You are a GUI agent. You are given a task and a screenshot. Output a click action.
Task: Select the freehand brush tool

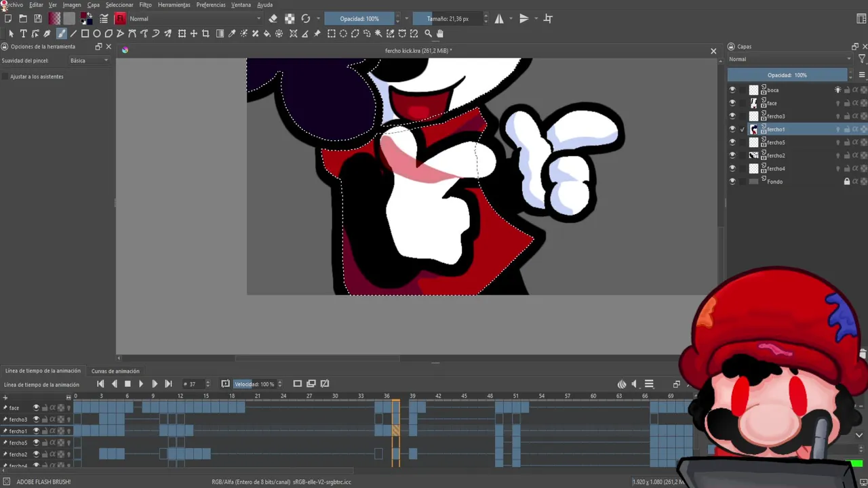click(61, 33)
